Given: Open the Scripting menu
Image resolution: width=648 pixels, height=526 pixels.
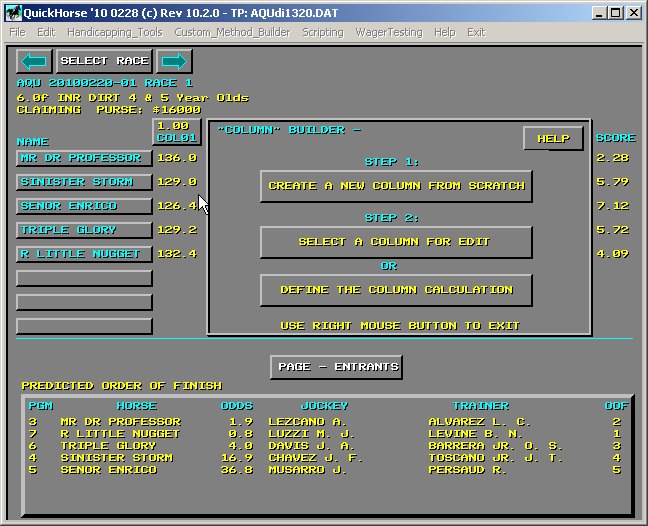Looking at the screenshot, I should (x=322, y=32).
